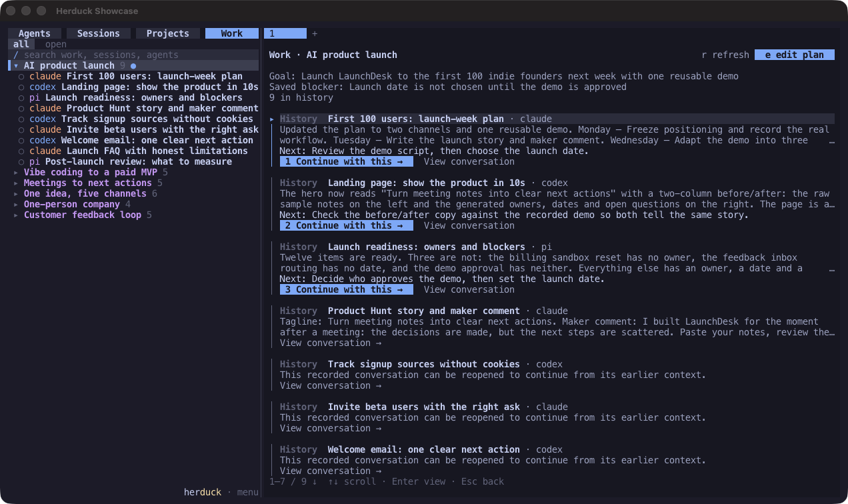Click the '9 in history' count
Viewport: 848px width, 504px height.
pos(301,97)
